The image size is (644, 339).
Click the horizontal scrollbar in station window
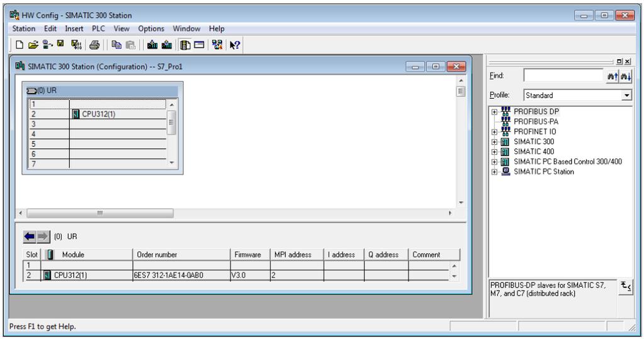(x=100, y=213)
